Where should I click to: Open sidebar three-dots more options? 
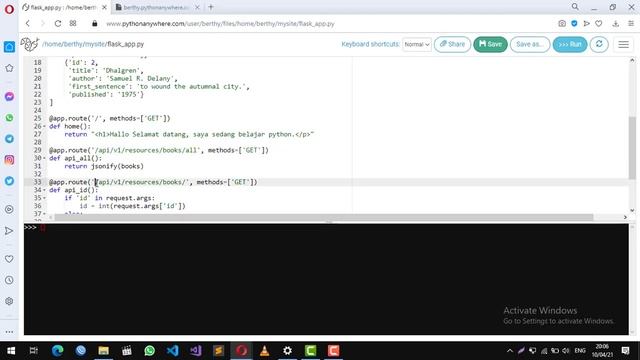pos(9,332)
